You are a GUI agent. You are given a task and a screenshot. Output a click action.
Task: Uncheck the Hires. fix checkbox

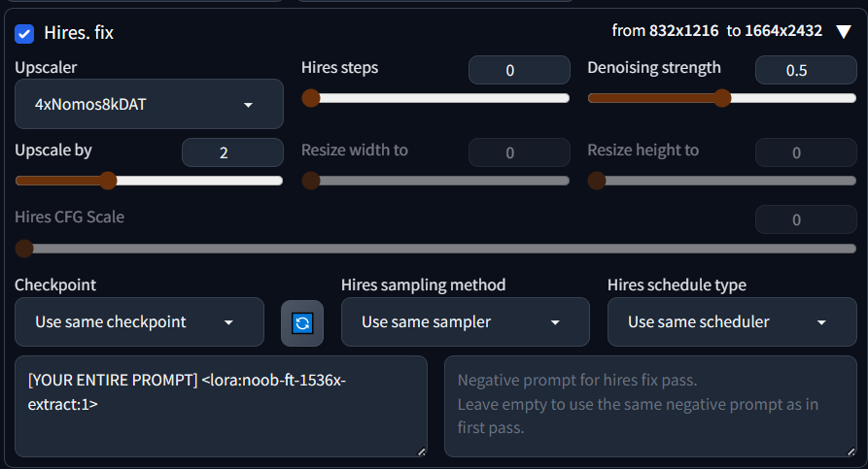tap(24, 33)
